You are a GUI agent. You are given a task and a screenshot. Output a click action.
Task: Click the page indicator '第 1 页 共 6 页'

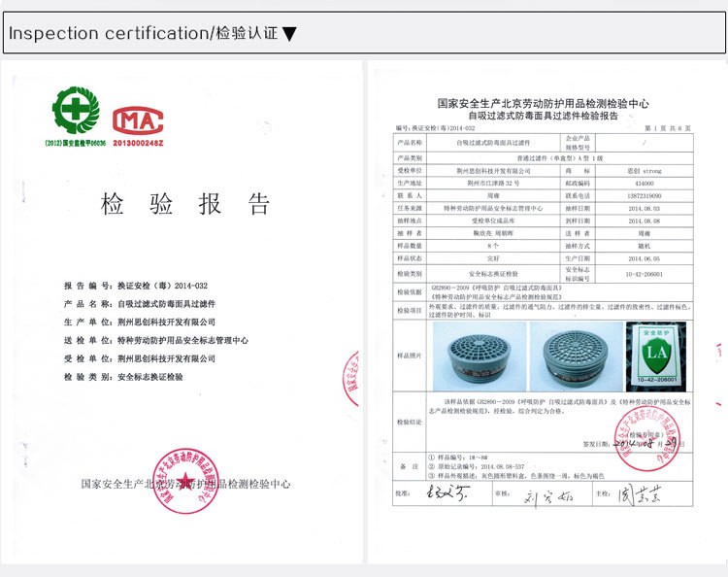[x=668, y=128]
